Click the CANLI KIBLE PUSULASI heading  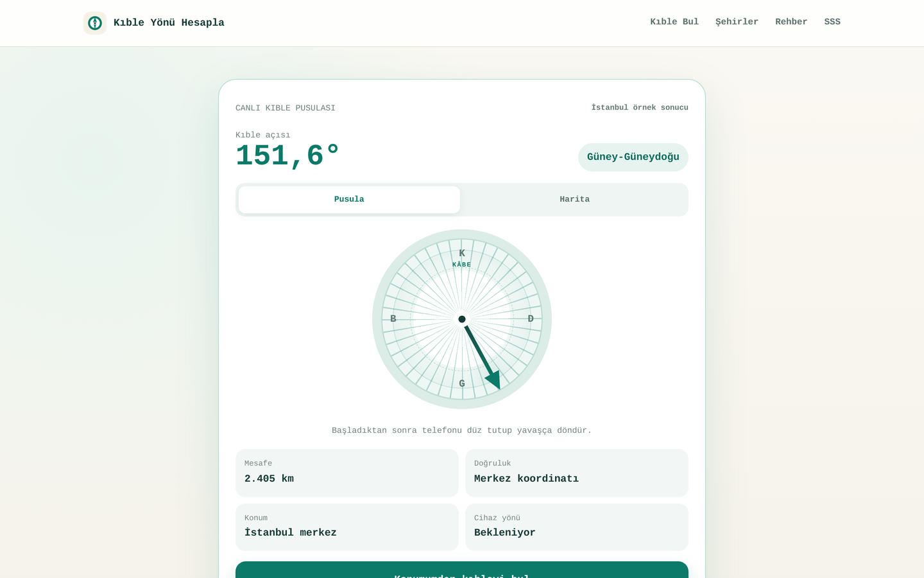point(286,108)
